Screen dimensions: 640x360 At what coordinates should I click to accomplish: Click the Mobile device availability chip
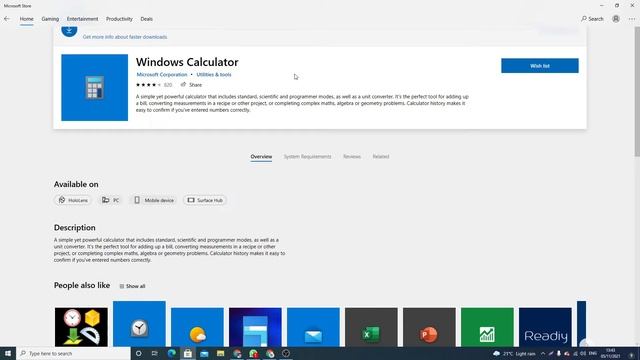pyautogui.click(x=154, y=200)
